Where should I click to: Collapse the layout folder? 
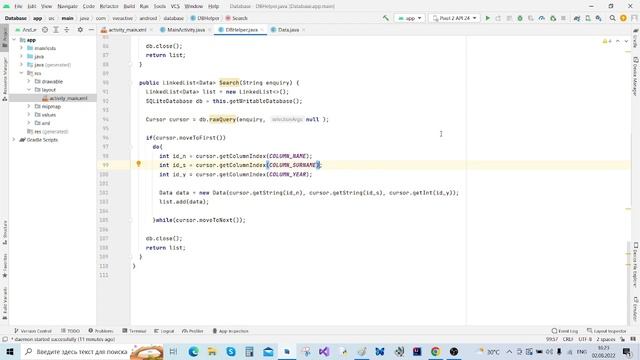click(29, 90)
